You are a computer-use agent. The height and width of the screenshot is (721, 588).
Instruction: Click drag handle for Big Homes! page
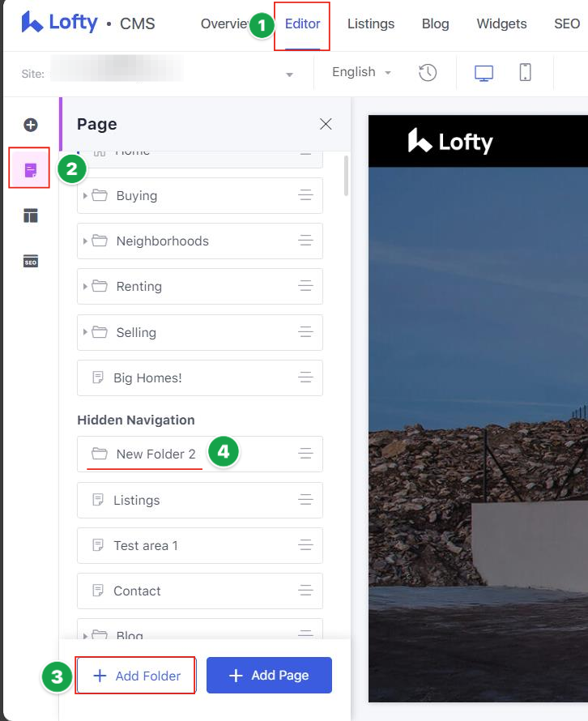pyautogui.click(x=305, y=378)
